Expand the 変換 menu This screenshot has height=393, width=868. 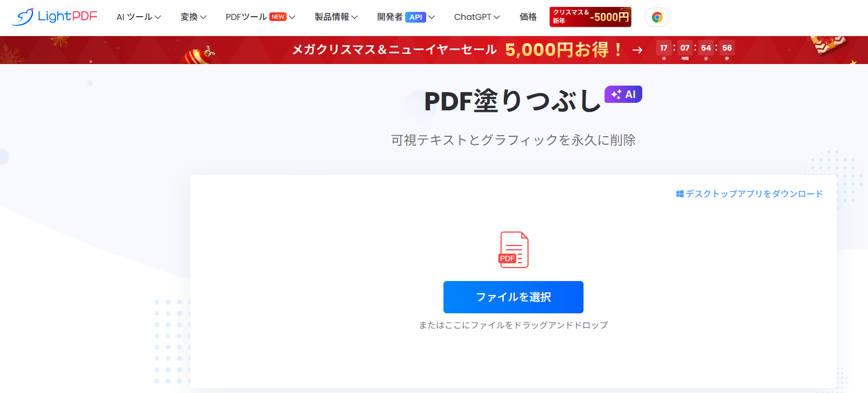193,17
